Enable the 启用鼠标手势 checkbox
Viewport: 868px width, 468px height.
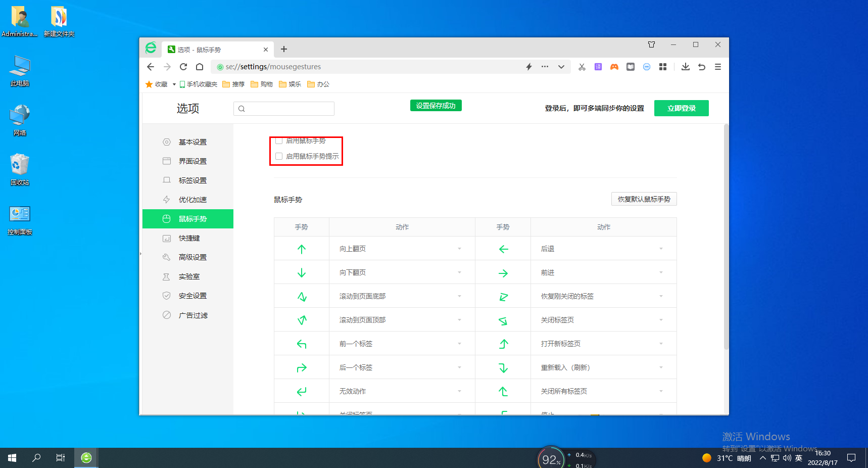279,141
